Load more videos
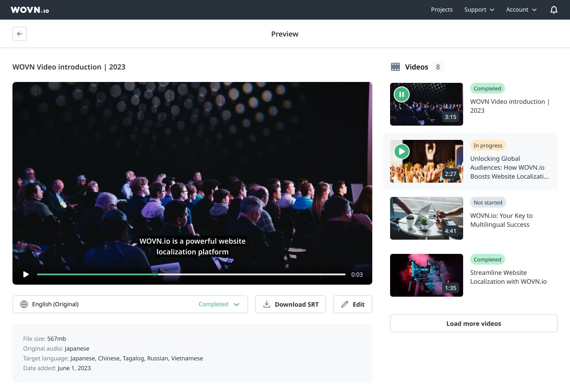Image resolution: width=570 pixels, height=392 pixels. 474,323
